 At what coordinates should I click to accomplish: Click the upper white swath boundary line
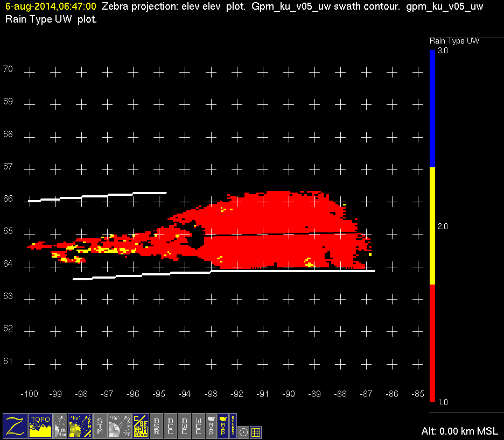[97, 196]
